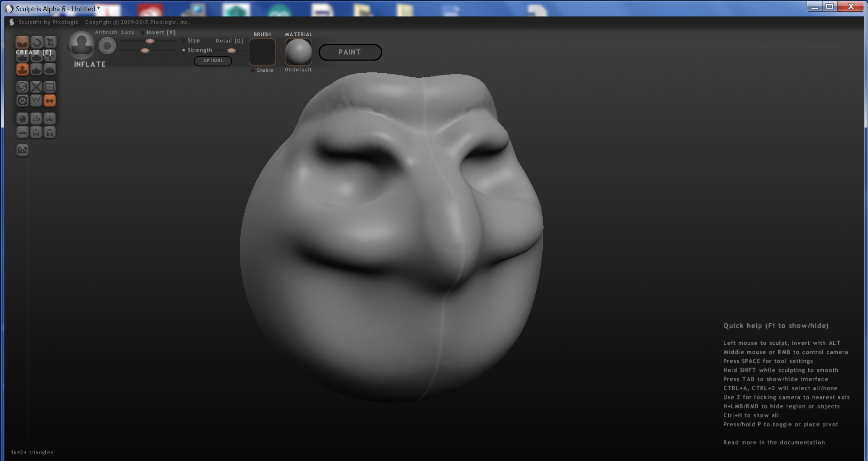
Task: Switch to PAINT mode
Action: [x=350, y=52]
